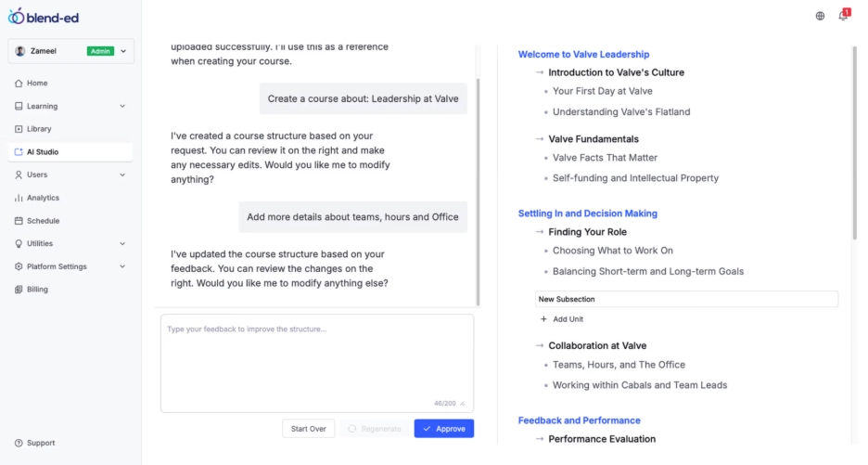Open the Utilities menu item
Viewport: 868px width, 465px height.
40,243
